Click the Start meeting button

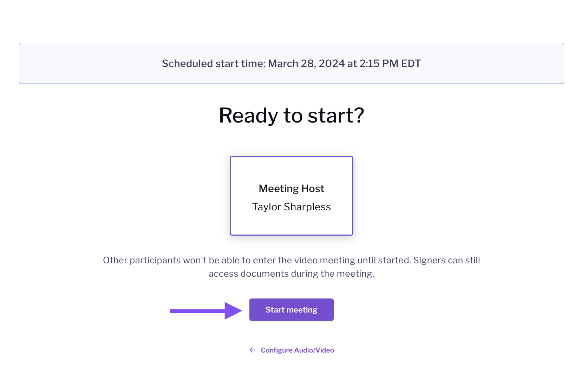pyautogui.click(x=291, y=310)
